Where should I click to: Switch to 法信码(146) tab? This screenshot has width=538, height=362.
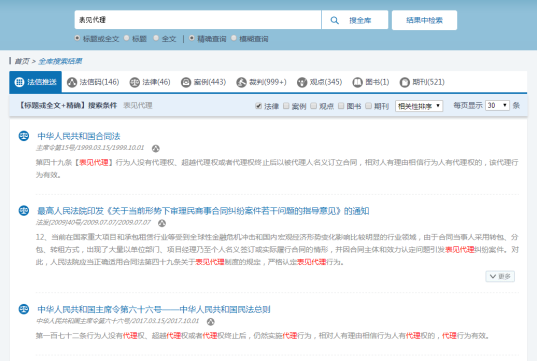93,82
